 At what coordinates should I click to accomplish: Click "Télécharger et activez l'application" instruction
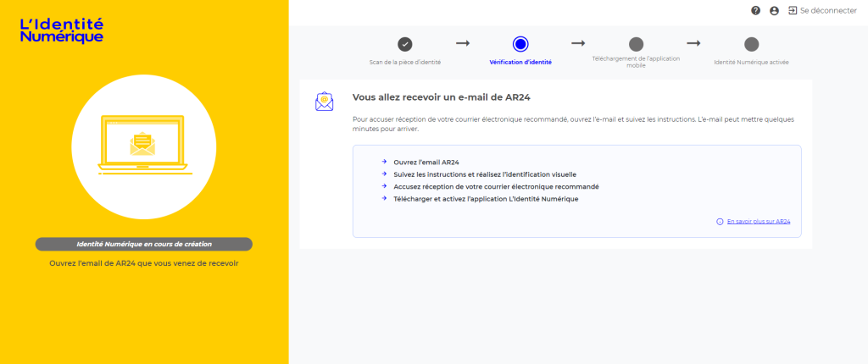(486, 199)
